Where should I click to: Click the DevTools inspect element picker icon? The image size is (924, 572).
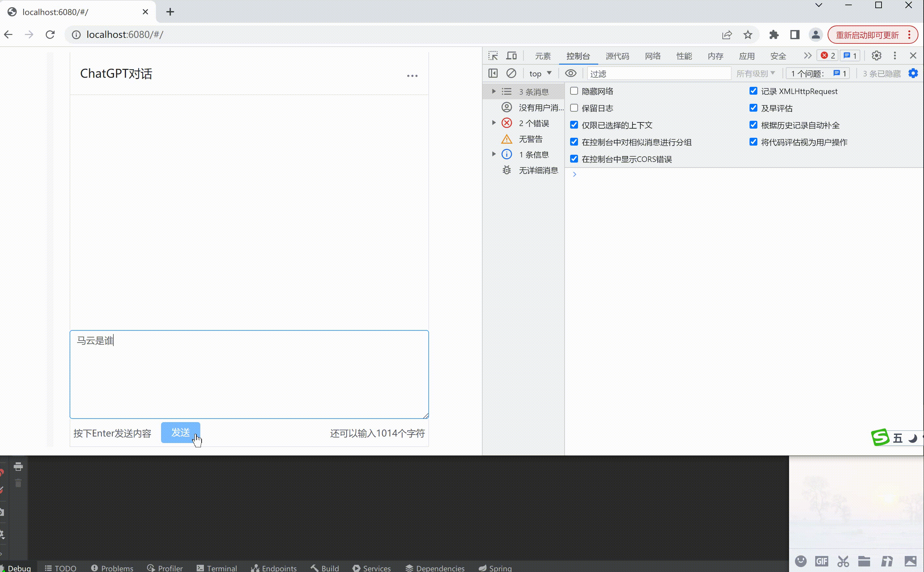coord(493,56)
